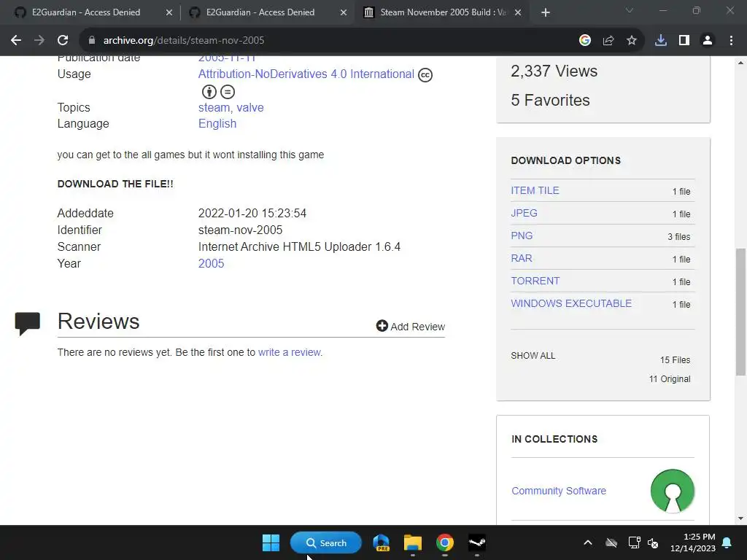Open the 2005 year link

211,263
